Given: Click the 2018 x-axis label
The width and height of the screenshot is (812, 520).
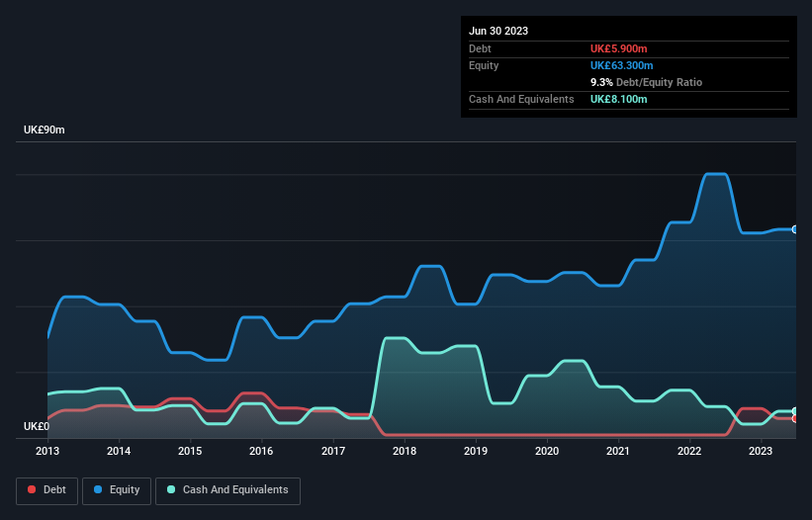Looking at the screenshot, I should [405, 451].
